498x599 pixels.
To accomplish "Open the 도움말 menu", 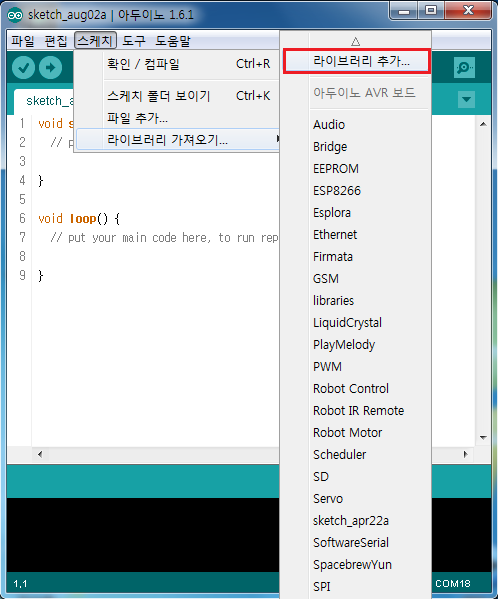I will [x=173, y=40].
